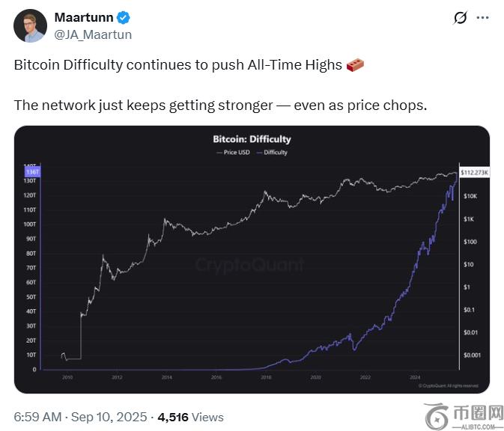Screen dimensions: 504x431
Task: Click the "Bitcoin: Difficulty" chart title
Action: click(x=252, y=139)
